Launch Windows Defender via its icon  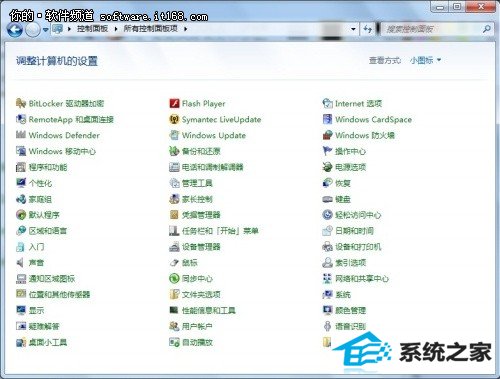coord(21,135)
